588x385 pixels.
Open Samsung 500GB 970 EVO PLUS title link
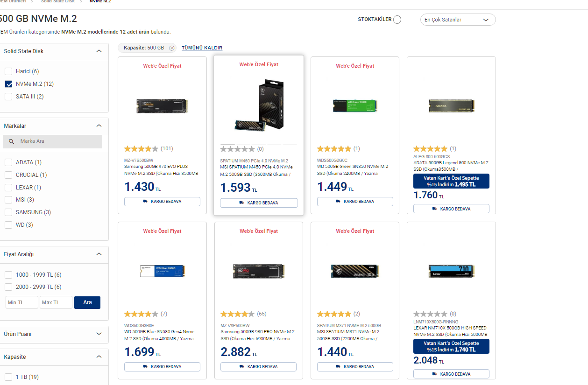pyautogui.click(x=161, y=170)
